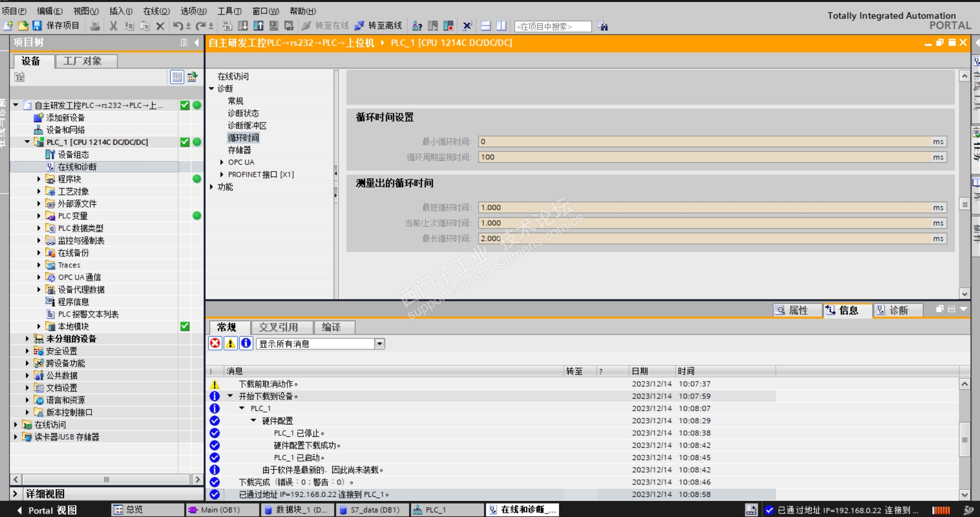Click the Portal 视图 button

pyautogui.click(x=47, y=510)
